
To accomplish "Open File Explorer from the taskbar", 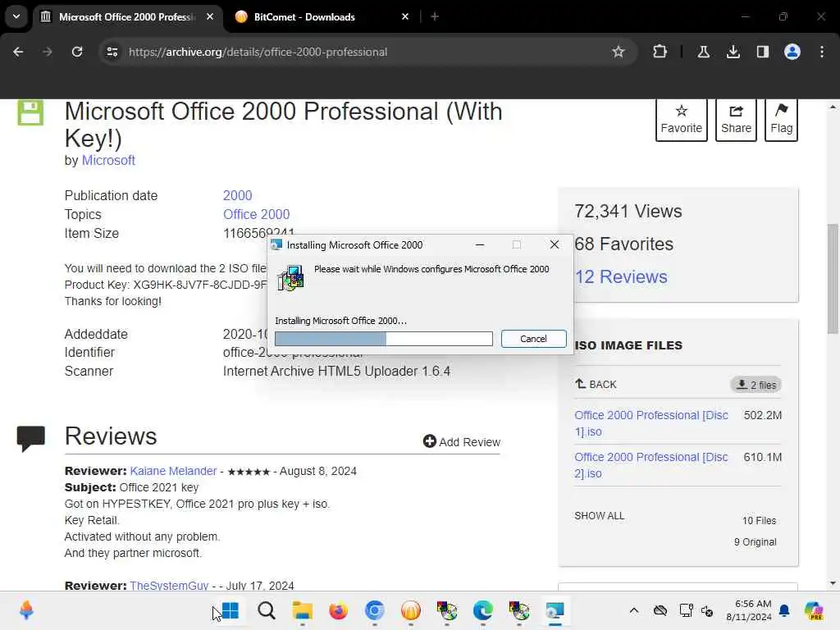I will pos(302,610).
